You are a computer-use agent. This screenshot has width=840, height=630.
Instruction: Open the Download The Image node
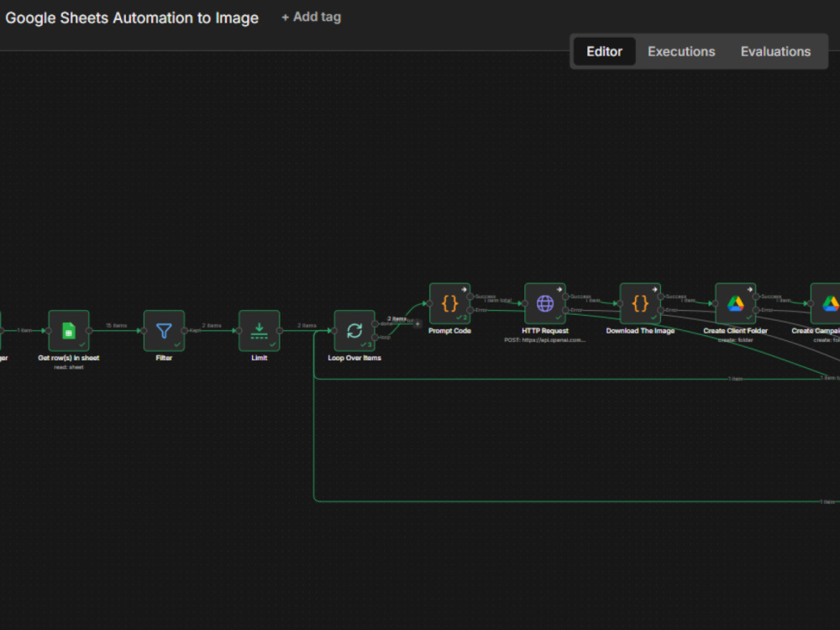coord(641,303)
